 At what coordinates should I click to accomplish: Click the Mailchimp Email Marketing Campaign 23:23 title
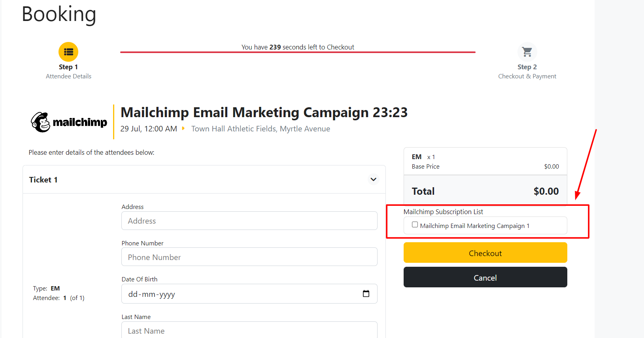(x=264, y=112)
